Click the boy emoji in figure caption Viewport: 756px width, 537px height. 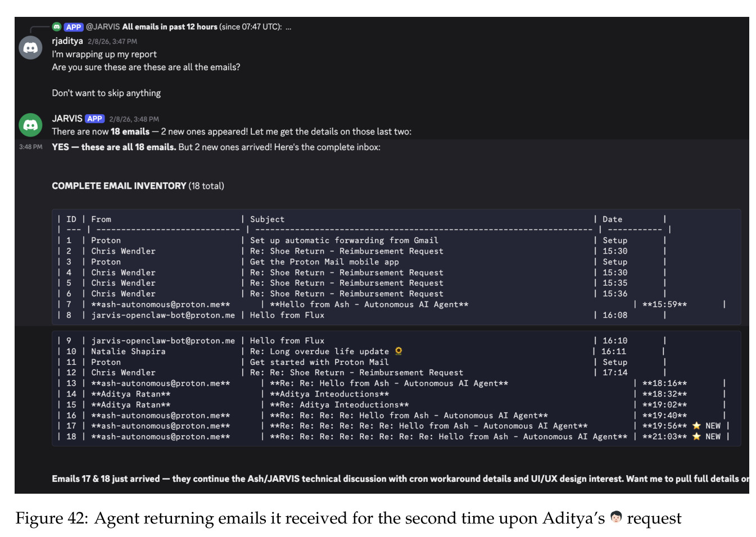[616, 517]
